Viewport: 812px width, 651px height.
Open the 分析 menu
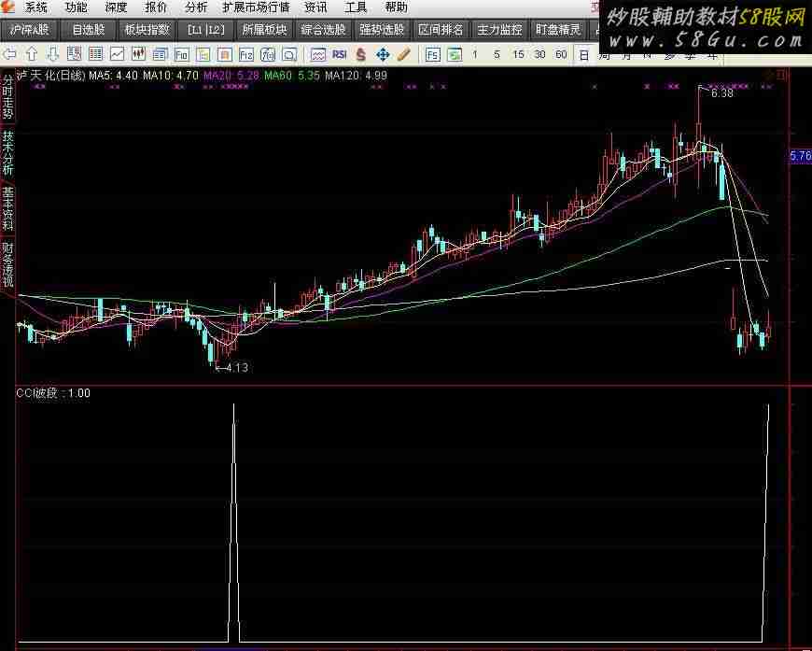pyautogui.click(x=196, y=7)
